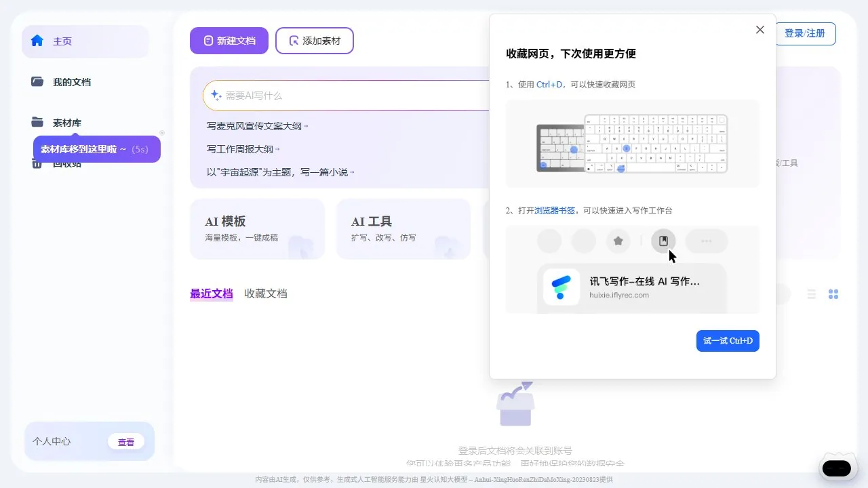Switch to the 最近文档 tab
Viewport: 868px width, 488px height.
(212, 293)
